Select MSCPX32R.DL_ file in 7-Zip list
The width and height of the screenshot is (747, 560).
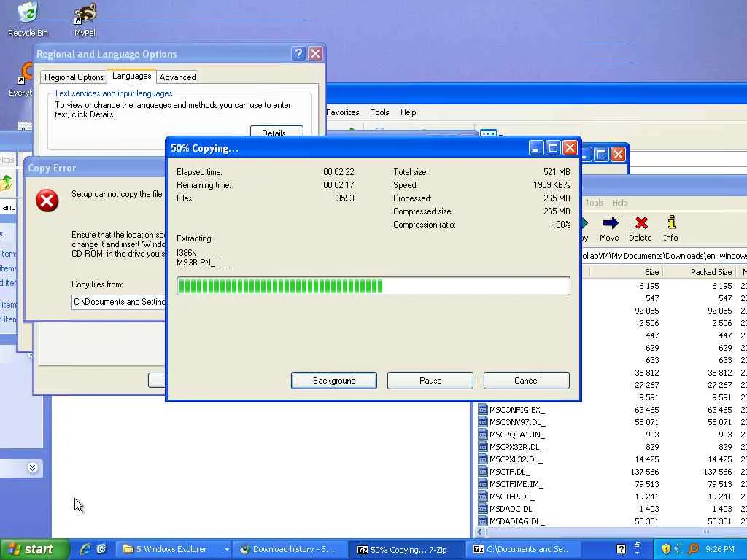pos(511,447)
